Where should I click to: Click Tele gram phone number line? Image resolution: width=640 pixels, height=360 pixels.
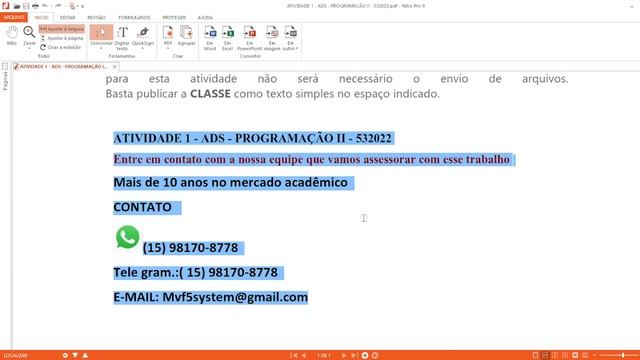(x=196, y=272)
